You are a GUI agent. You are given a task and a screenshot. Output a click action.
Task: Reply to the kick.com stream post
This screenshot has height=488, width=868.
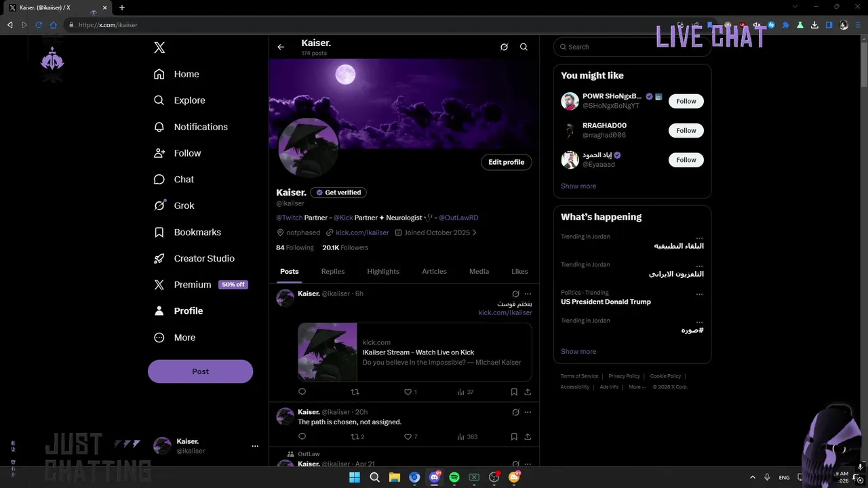302,392
